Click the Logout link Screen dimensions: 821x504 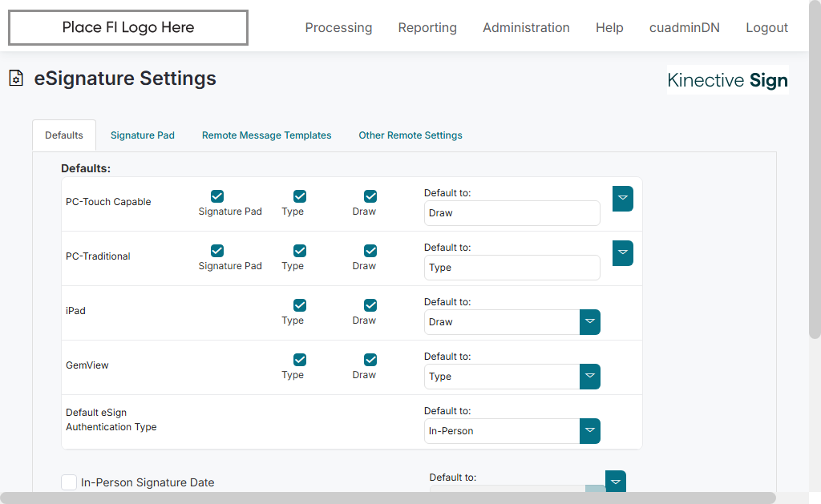tap(766, 28)
